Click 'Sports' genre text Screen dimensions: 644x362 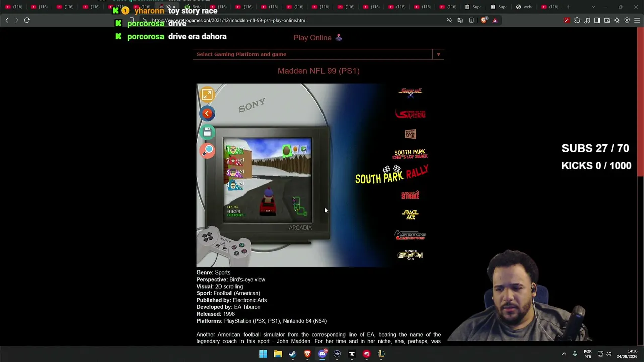coord(223,273)
